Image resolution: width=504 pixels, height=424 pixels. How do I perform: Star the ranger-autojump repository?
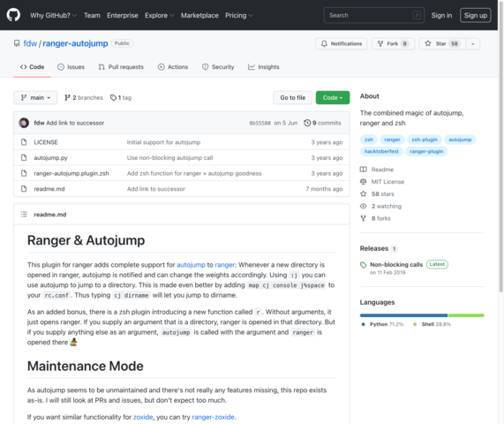442,43
